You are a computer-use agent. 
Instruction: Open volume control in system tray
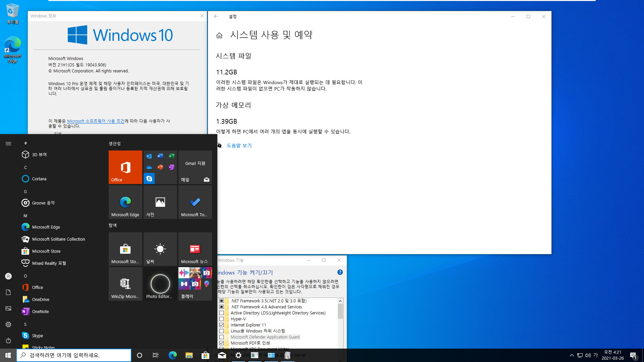point(588,355)
